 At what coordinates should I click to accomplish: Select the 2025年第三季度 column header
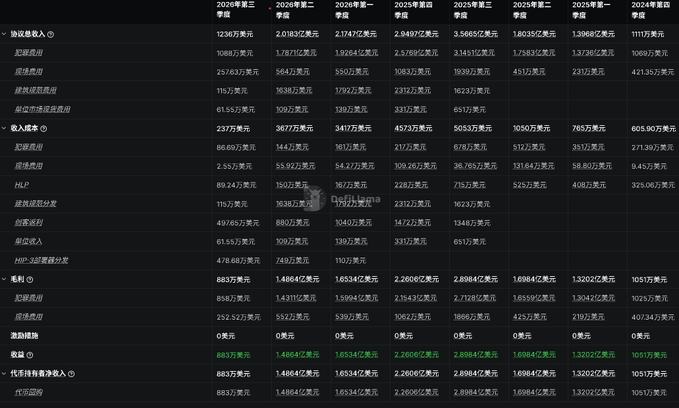[473, 10]
